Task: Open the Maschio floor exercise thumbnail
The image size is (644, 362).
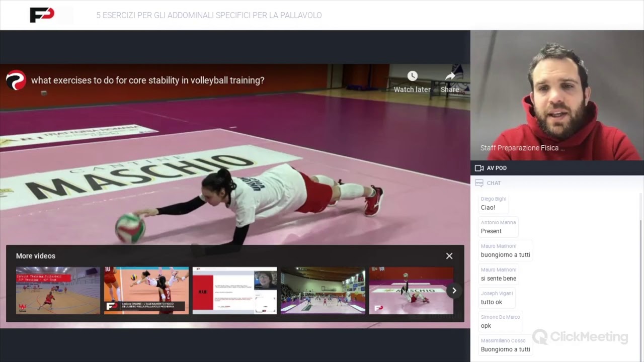Action: click(x=411, y=291)
